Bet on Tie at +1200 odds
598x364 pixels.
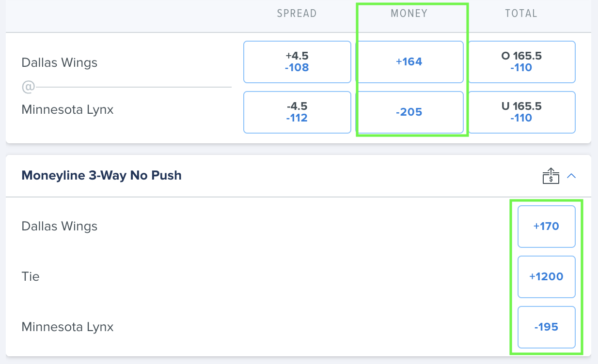point(546,276)
